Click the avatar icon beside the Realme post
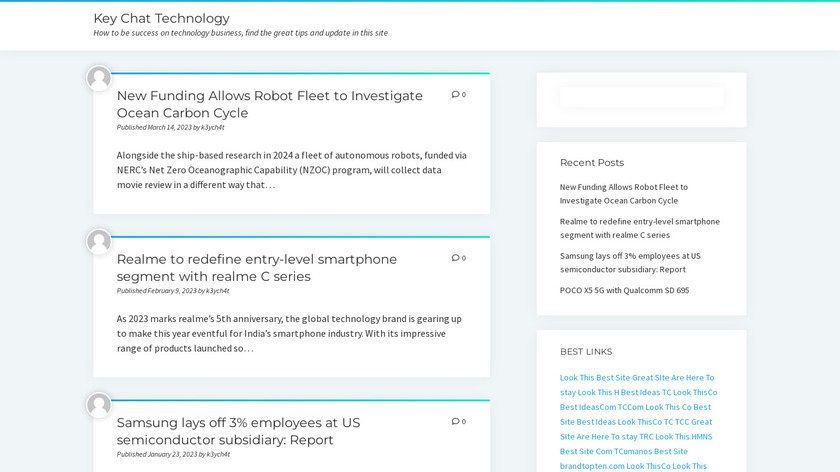This screenshot has width=840, height=472. [x=99, y=241]
